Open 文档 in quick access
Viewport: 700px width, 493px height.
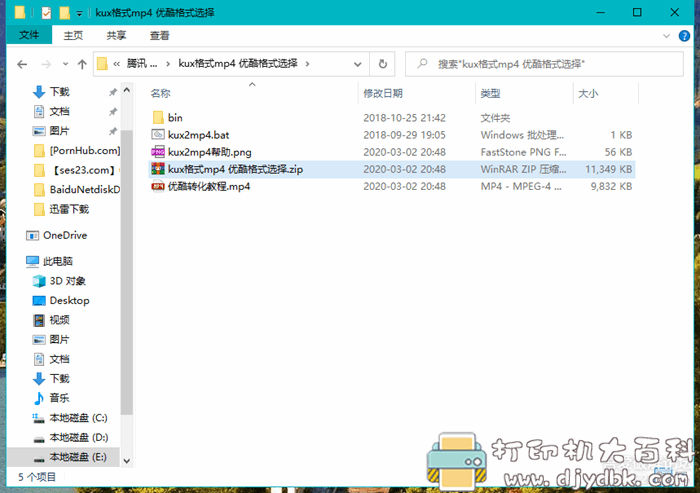click(x=59, y=112)
